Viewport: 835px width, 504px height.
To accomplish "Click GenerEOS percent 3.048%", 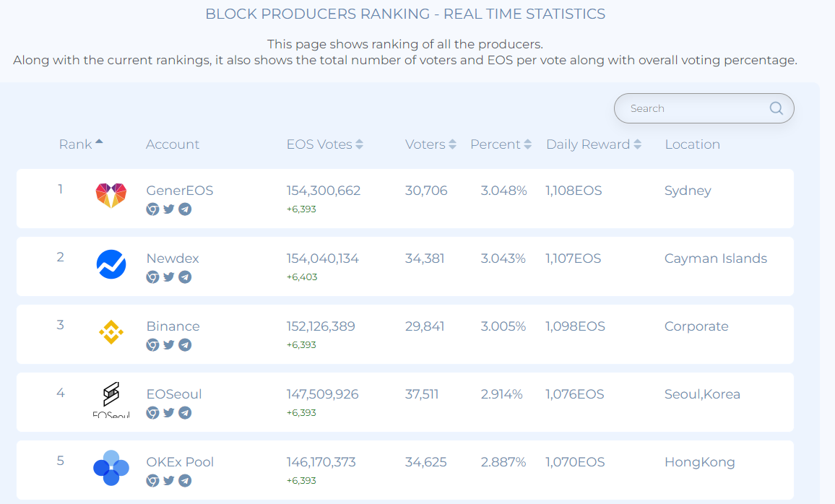I will coord(503,191).
